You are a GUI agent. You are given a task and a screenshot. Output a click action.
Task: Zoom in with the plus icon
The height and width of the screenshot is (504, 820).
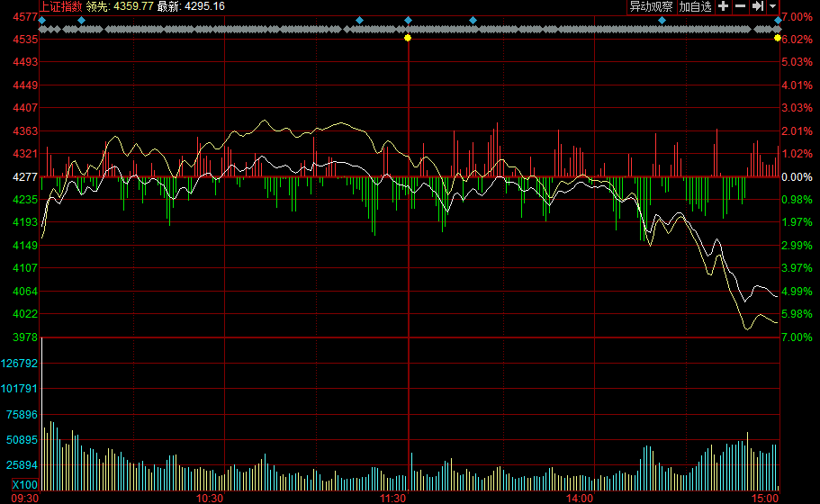pyautogui.click(x=724, y=6)
